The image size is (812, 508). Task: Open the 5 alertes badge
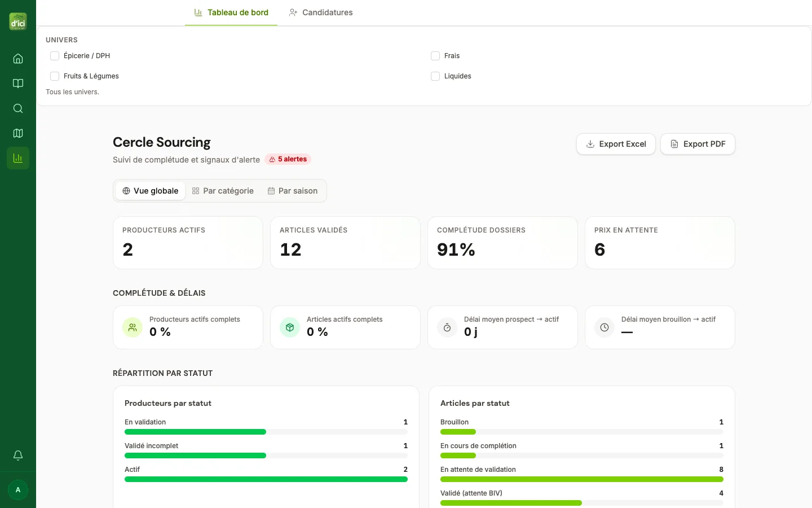tap(288, 159)
